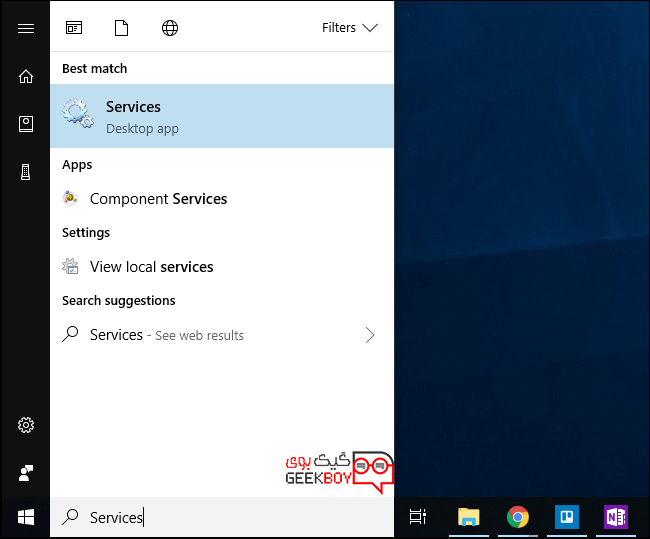Open Component Services app result
This screenshot has height=539, width=650.
(x=222, y=199)
